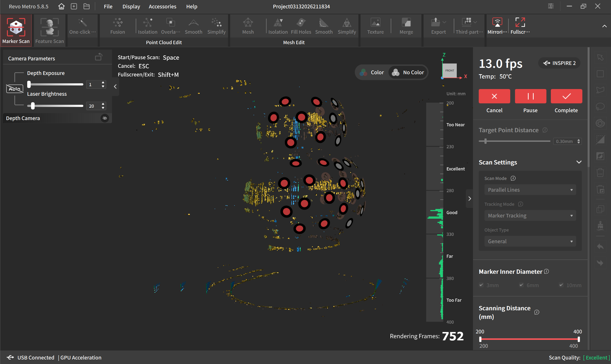
Task: Pop out the Camera Parameters panel
Action: 99,57
